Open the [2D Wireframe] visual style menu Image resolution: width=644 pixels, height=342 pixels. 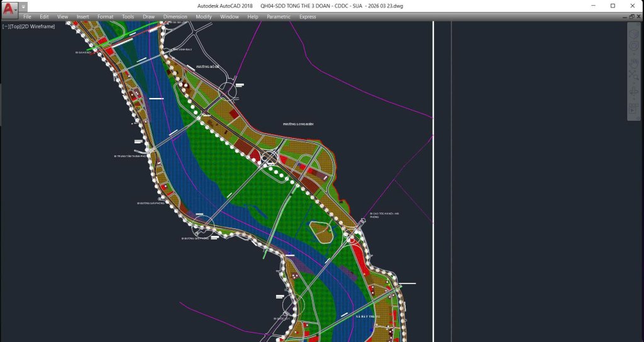tap(38, 26)
